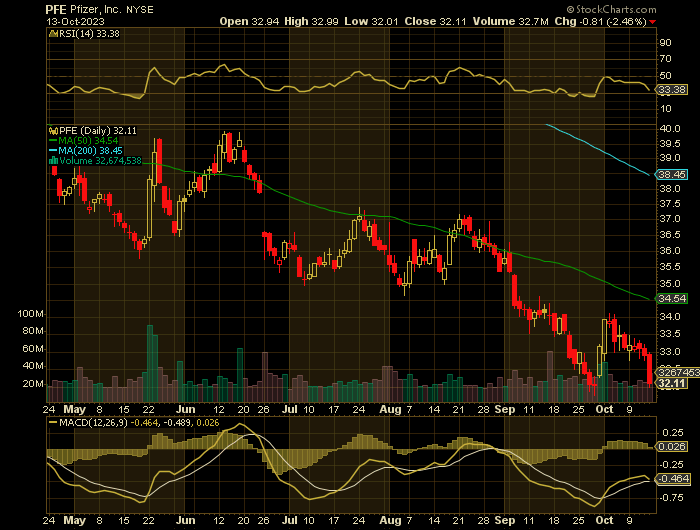Click the 60M volume axis label
The height and width of the screenshot is (530, 700).
tap(33, 349)
